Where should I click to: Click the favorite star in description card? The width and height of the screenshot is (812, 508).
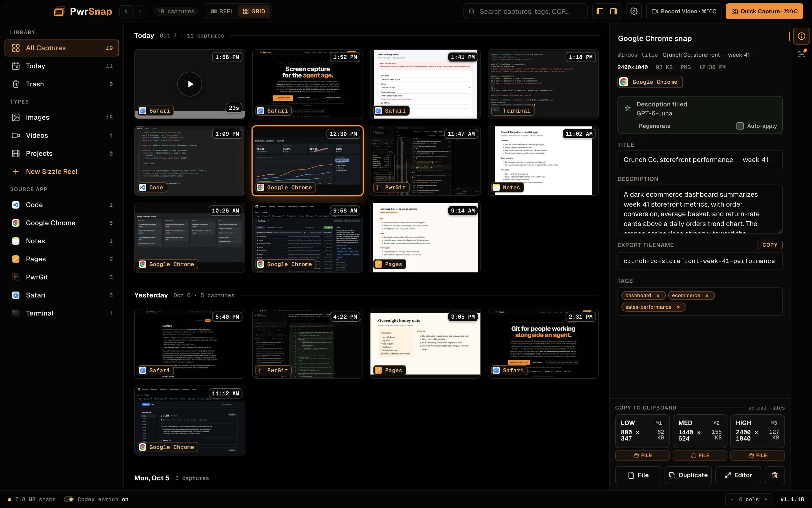[627, 109]
